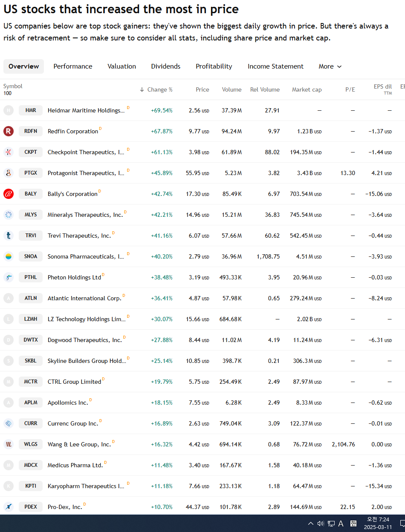405x532 pixels.
Task: Click the Trevi Therapeutics logo icon
Action: [x=9, y=236]
